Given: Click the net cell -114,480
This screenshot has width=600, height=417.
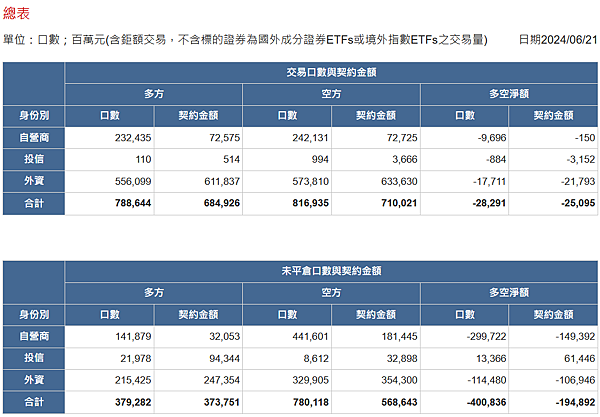Looking at the screenshot, I should [465, 380].
